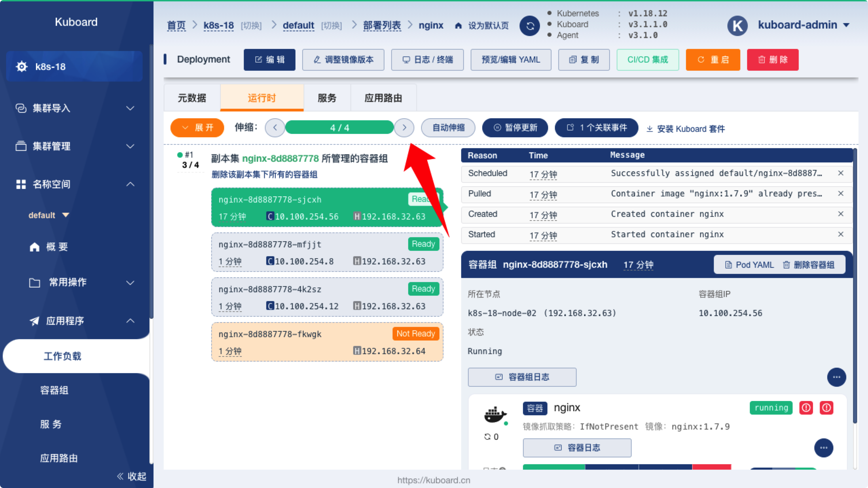This screenshot has width=868, height=488.
Task: Click the orange 展开 expand button
Action: (x=197, y=128)
